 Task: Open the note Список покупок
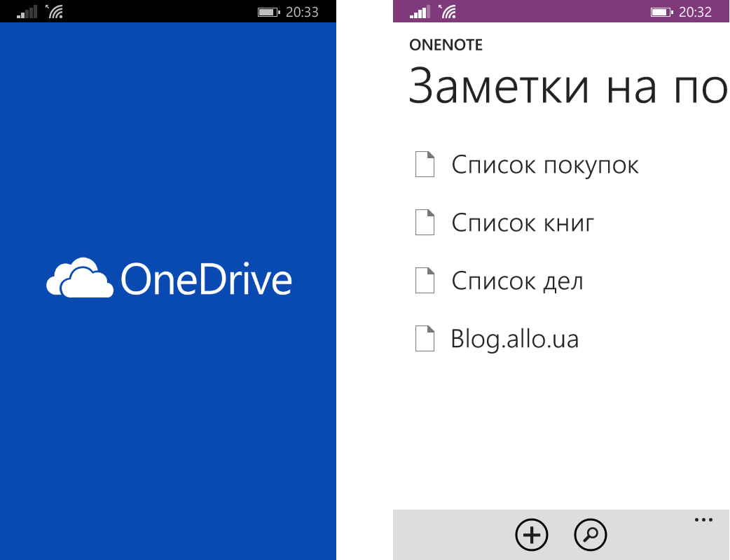pyautogui.click(x=545, y=165)
